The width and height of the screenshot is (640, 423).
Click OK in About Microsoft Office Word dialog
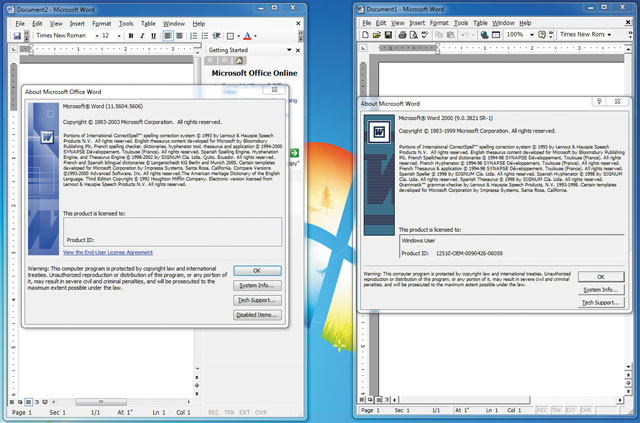(257, 271)
